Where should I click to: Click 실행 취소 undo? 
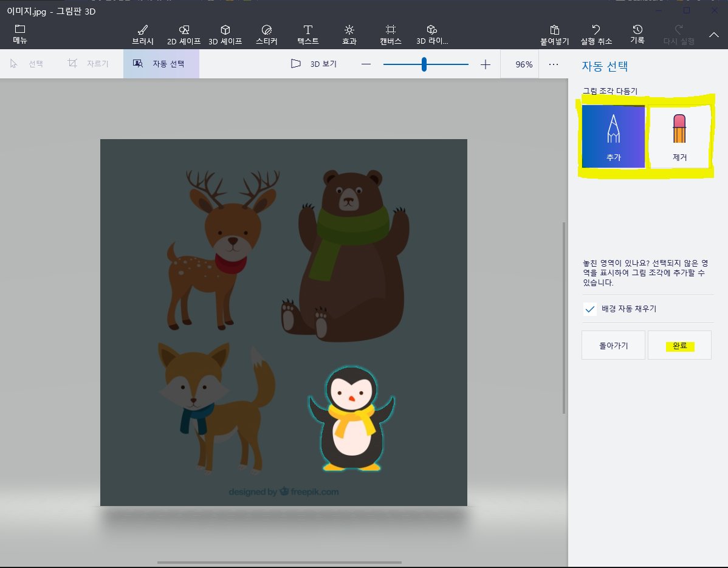pos(596,35)
